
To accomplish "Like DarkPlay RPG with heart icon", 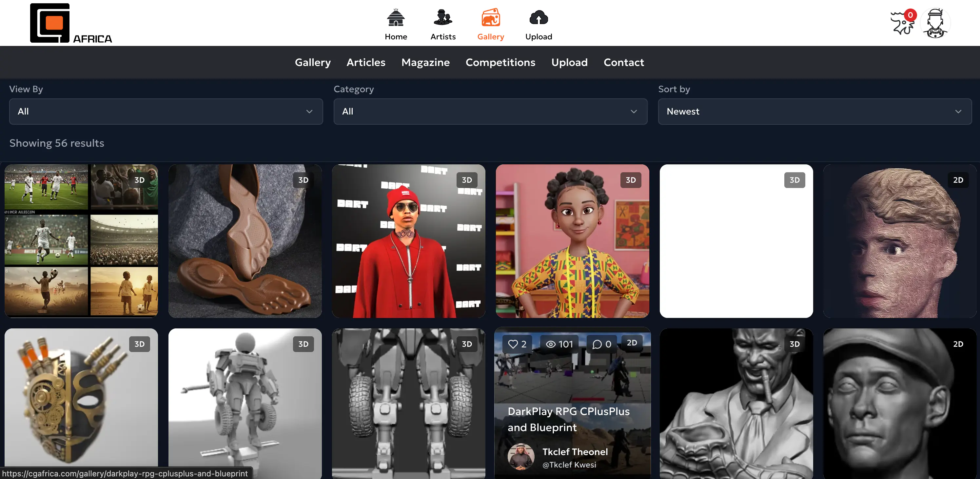I will [x=513, y=344].
